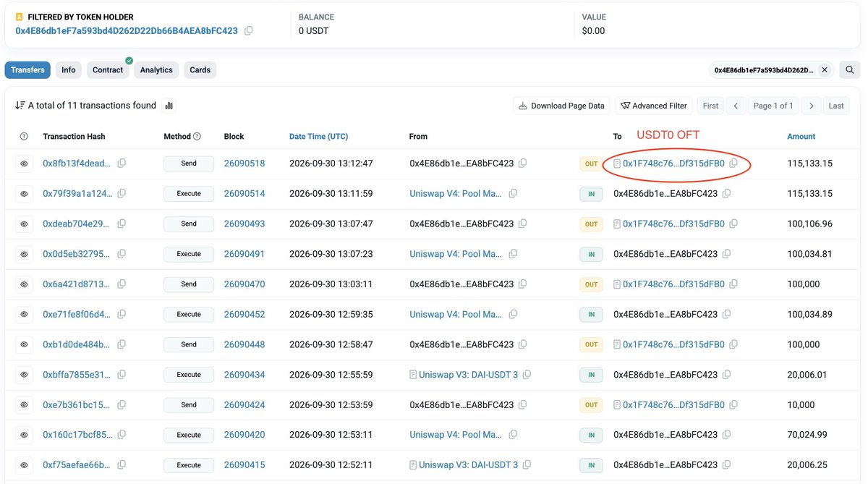Copy To address in block 26090514 row

coord(726,194)
